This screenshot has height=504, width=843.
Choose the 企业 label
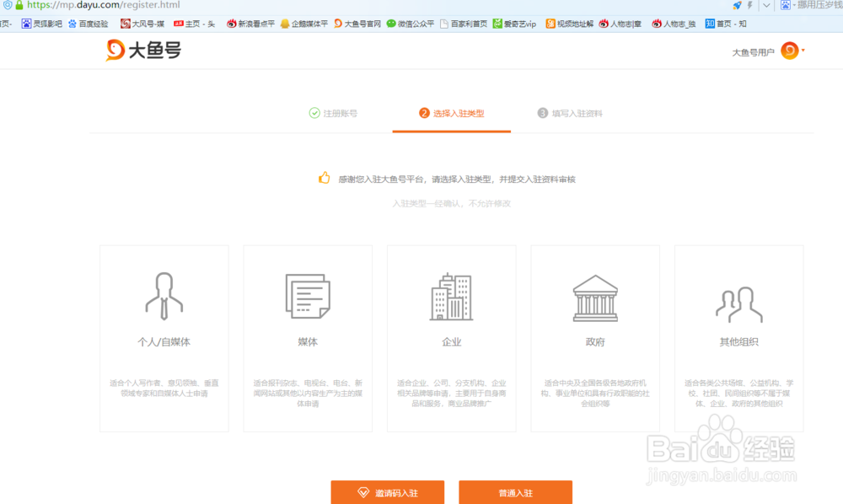point(451,342)
